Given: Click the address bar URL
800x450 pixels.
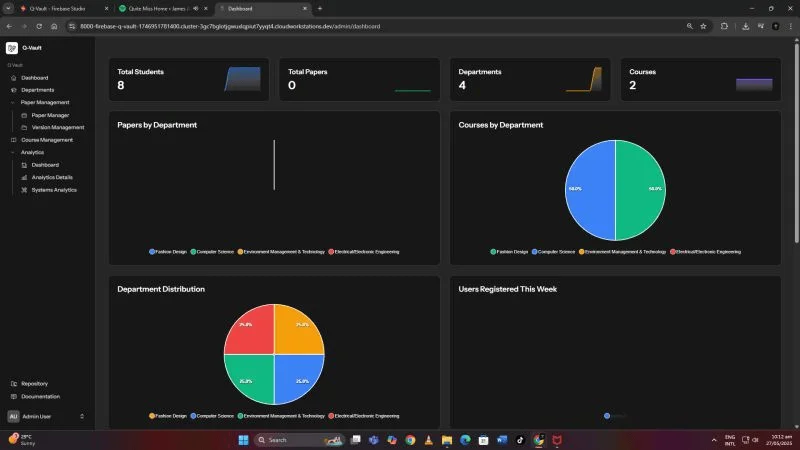Looking at the screenshot, I should coord(230,26).
